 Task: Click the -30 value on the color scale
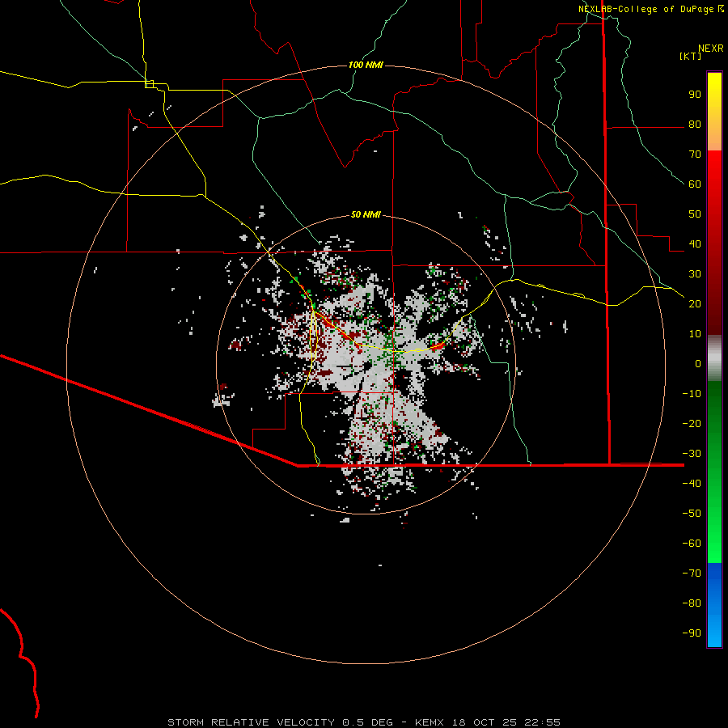[x=692, y=454]
